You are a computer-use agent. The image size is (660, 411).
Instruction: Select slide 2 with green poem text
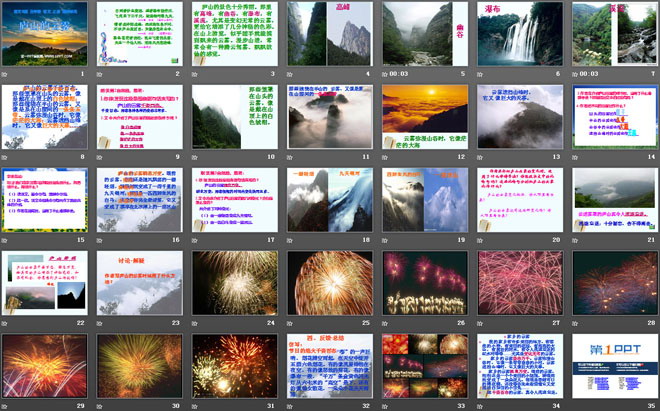pos(140,34)
